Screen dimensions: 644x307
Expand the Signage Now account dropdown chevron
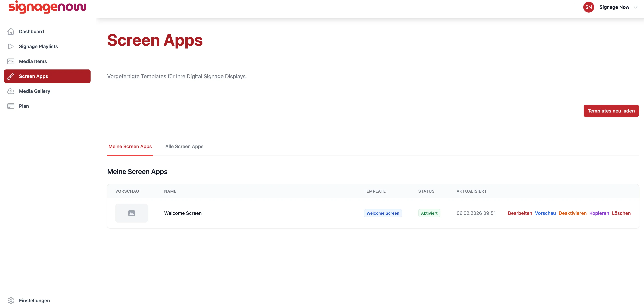[635, 7]
